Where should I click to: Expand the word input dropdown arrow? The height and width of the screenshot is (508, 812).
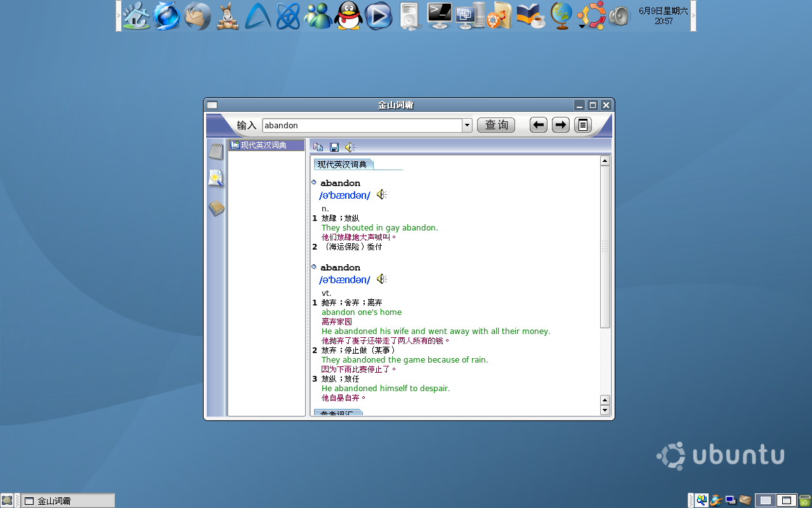point(468,125)
